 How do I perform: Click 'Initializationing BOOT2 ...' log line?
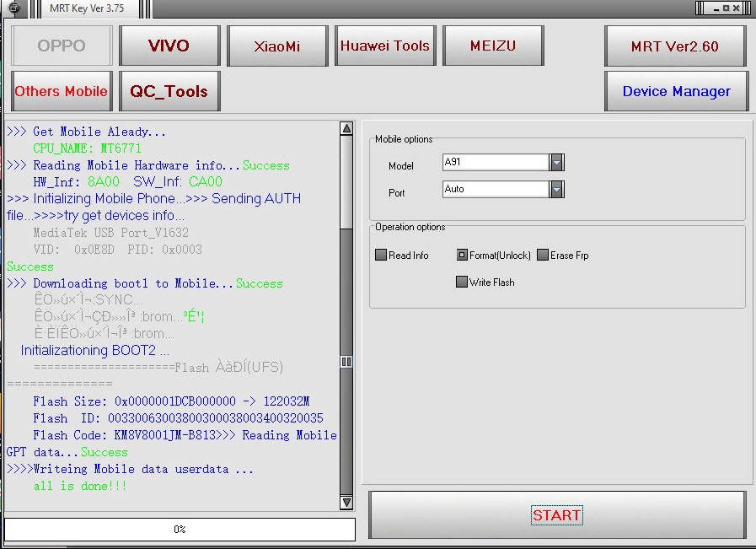tap(94, 350)
